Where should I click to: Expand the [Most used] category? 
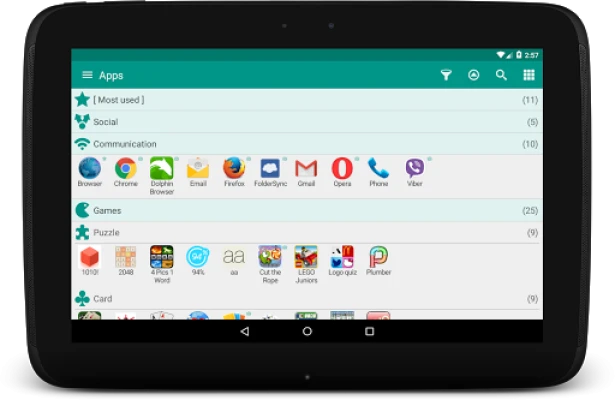point(307,100)
